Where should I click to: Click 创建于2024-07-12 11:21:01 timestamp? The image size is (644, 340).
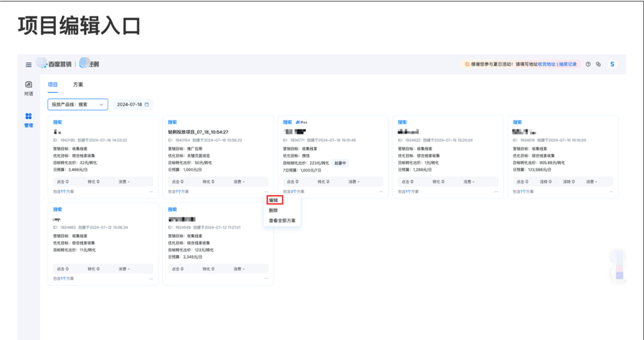[x=217, y=228]
